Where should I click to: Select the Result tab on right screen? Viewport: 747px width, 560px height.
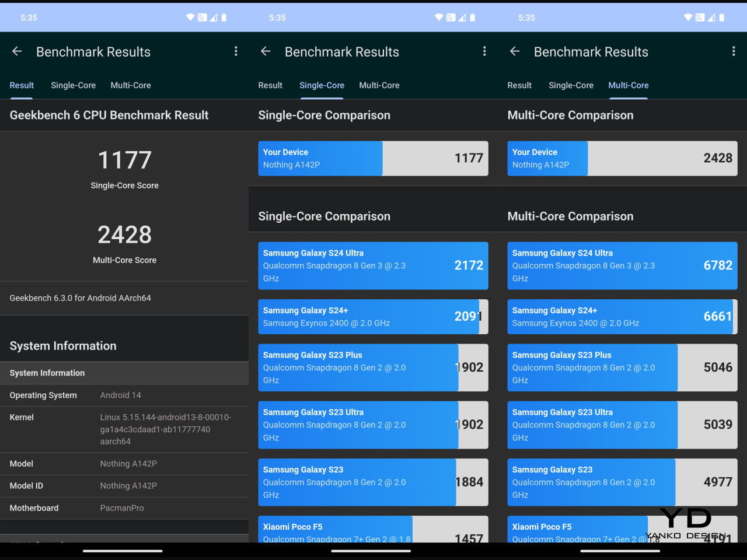tap(519, 85)
